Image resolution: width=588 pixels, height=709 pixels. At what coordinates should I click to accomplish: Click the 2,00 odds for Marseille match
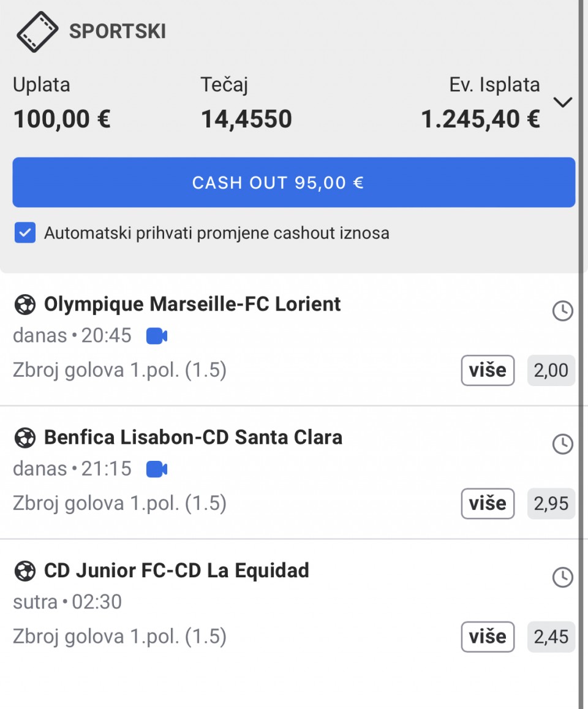pyautogui.click(x=551, y=370)
